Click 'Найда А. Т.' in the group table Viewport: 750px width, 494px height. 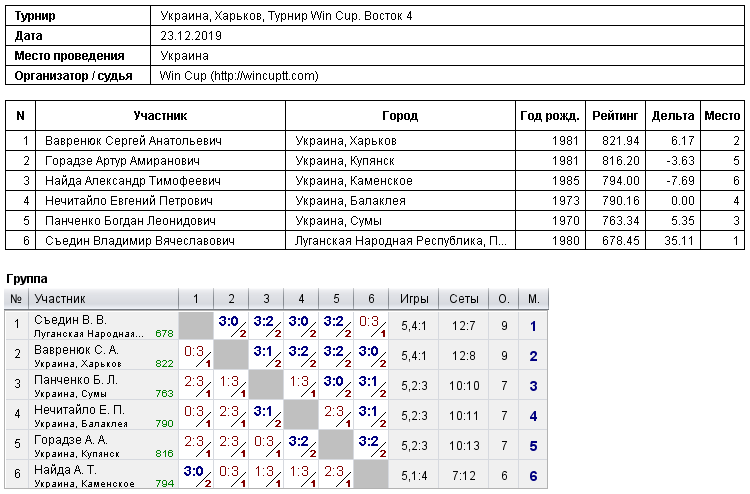pyautogui.click(x=65, y=470)
